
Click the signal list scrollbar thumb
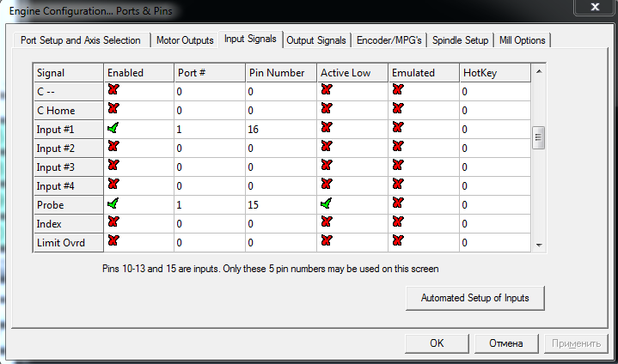539,137
